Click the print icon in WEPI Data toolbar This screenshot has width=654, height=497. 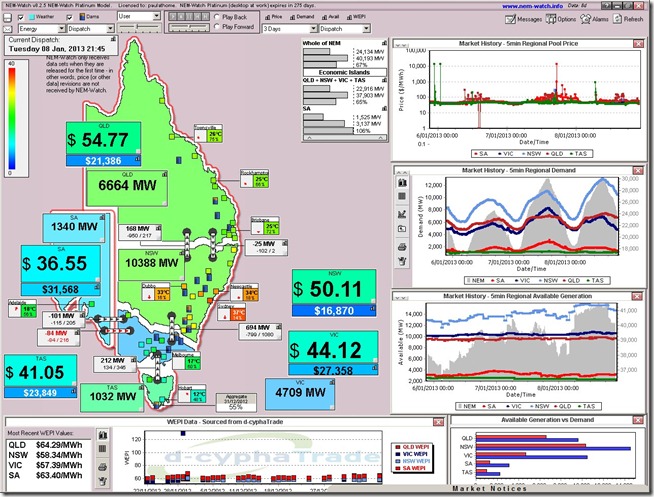[103, 467]
